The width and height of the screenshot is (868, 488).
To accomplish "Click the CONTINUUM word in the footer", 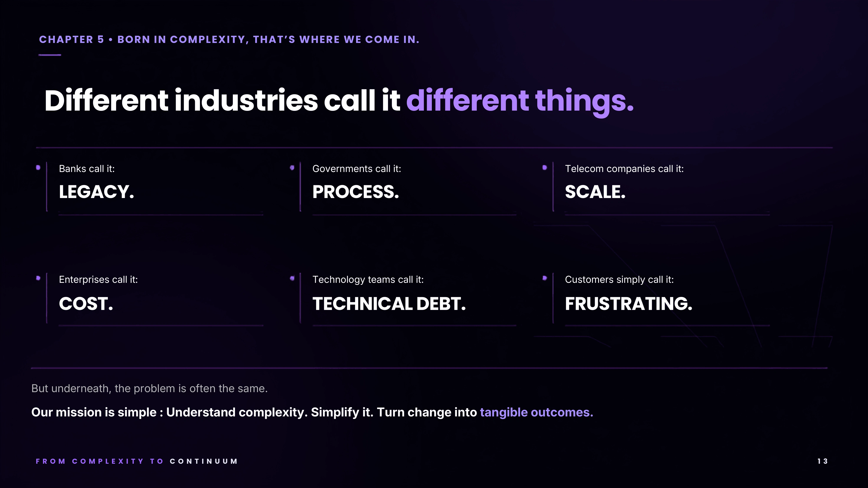I will point(204,461).
